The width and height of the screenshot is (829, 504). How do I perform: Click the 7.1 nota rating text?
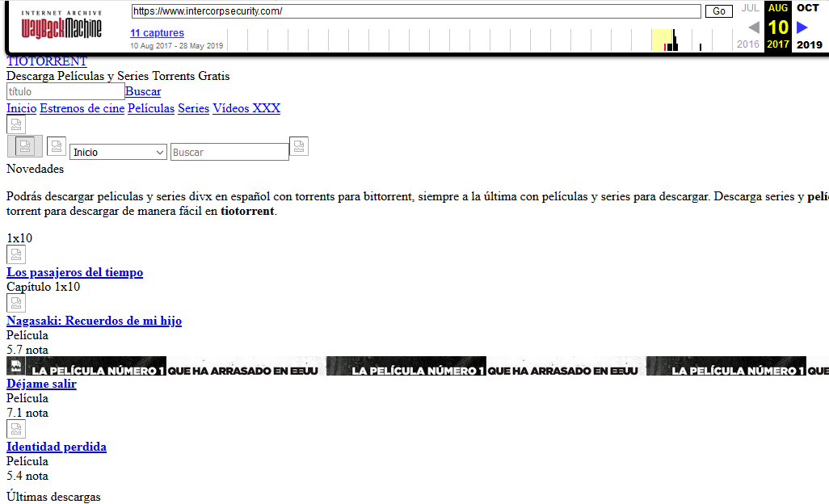pos(27,413)
